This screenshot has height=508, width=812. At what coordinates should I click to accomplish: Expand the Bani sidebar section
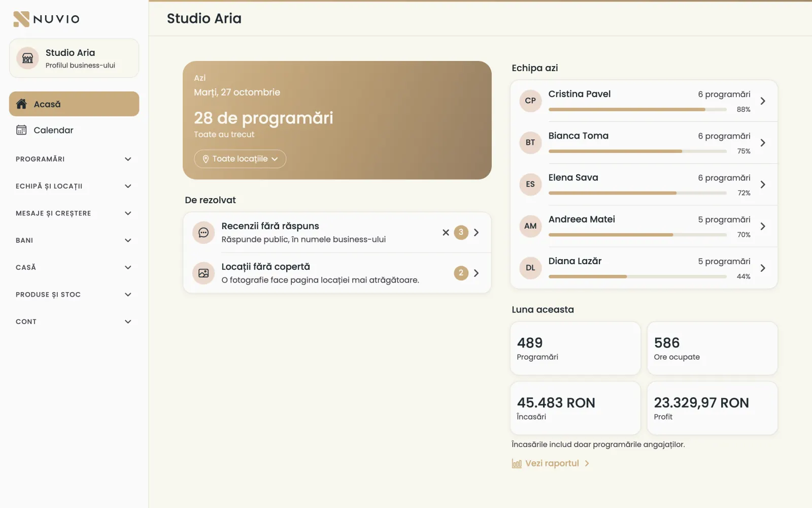[74, 240]
